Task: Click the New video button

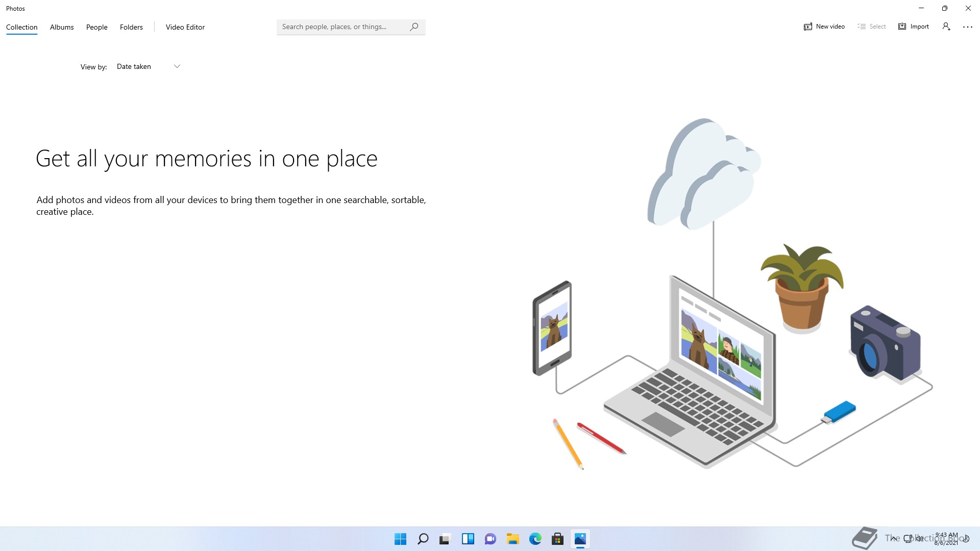Action: click(x=824, y=27)
